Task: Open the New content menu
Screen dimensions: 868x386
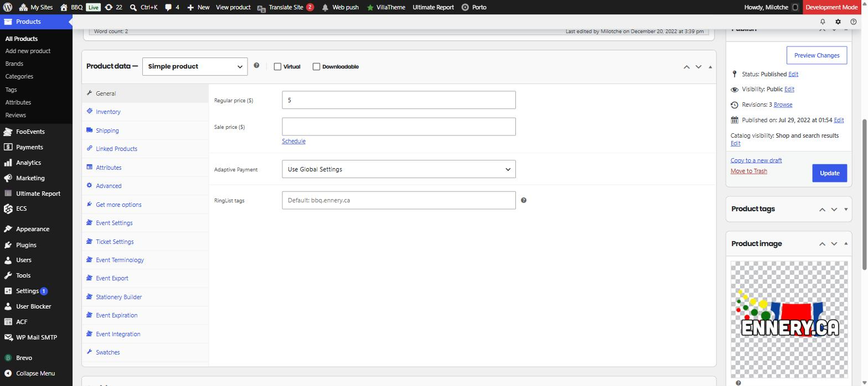Action: (x=198, y=7)
